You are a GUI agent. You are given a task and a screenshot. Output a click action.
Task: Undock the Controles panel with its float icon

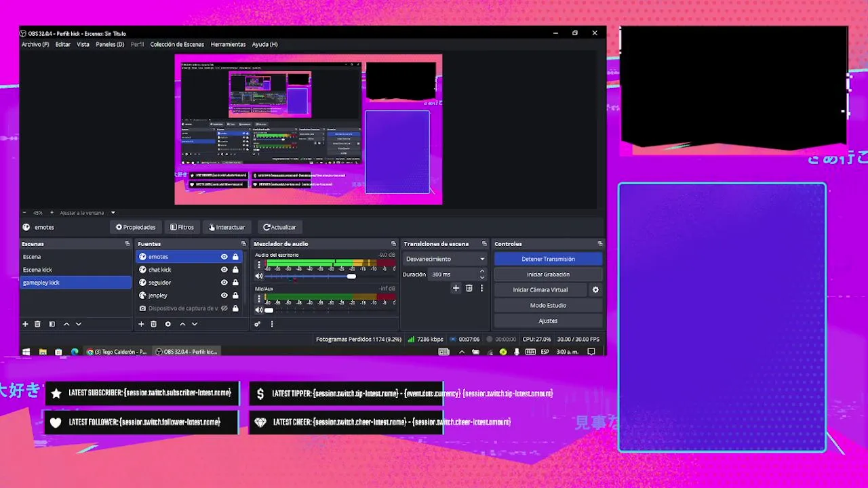click(600, 244)
